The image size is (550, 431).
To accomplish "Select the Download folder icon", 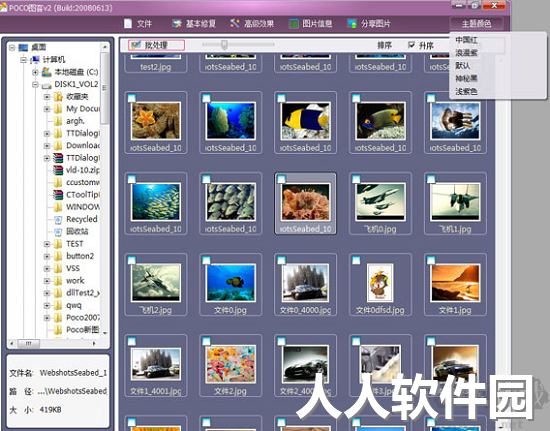I will [58, 145].
